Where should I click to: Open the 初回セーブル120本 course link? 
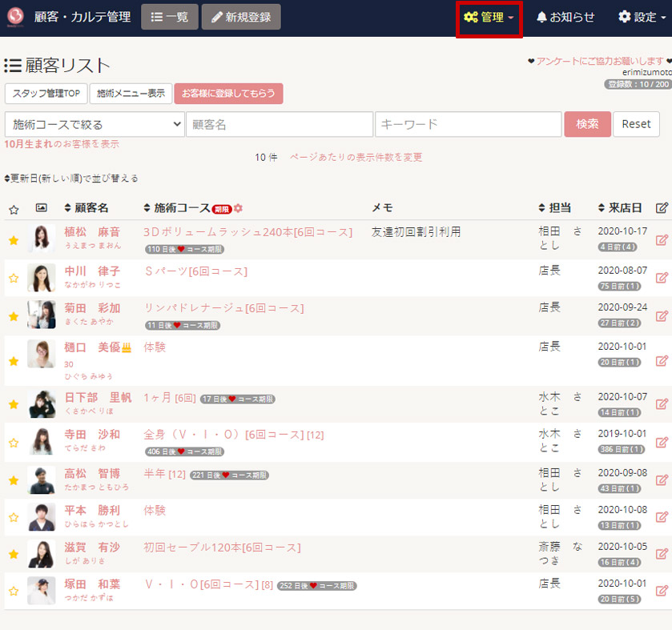click(222, 548)
